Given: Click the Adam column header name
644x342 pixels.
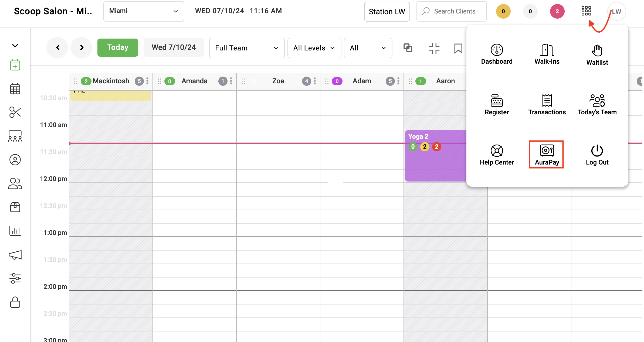Looking at the screenshot, I should point(362,81).
